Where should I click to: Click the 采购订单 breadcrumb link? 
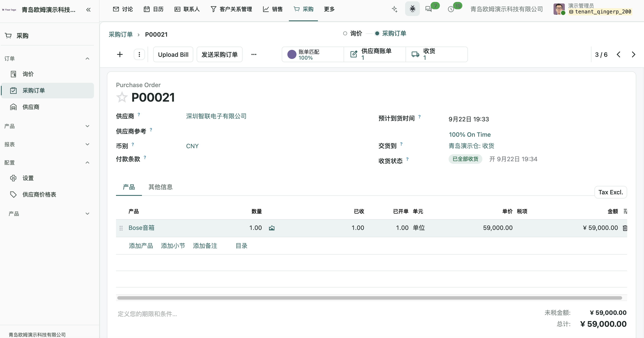pyautogui.click(x=121, y=34)
